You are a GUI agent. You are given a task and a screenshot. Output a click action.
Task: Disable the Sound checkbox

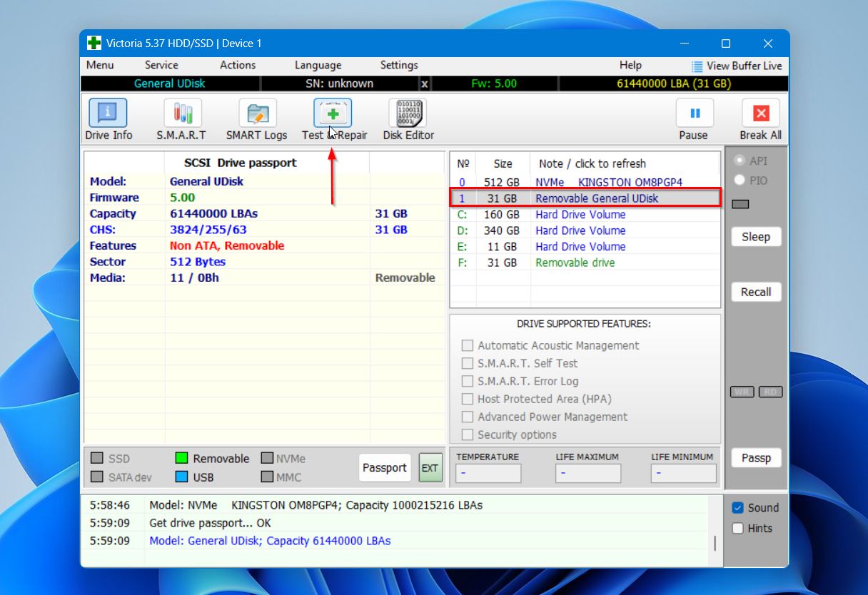[x=738, y=508]
